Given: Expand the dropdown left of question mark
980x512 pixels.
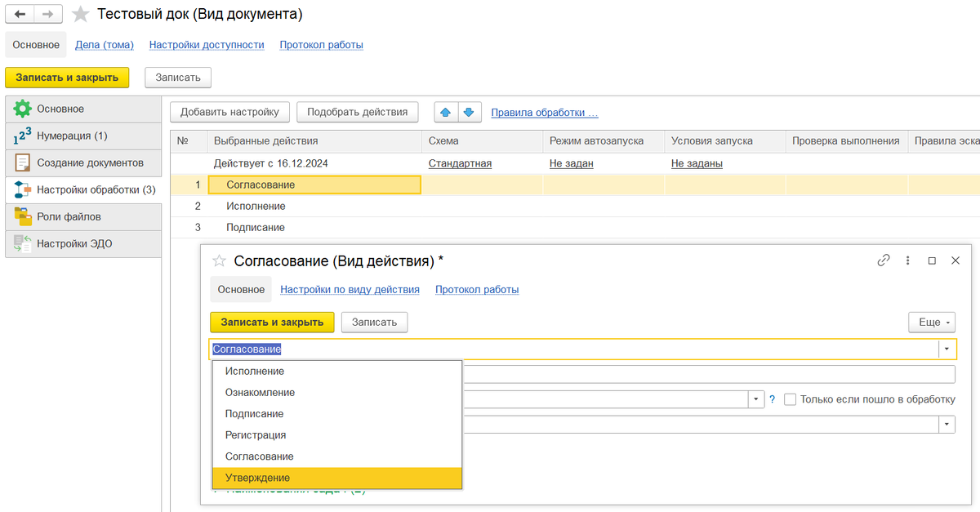Looking at the screenshot, I should pos(755,399).
